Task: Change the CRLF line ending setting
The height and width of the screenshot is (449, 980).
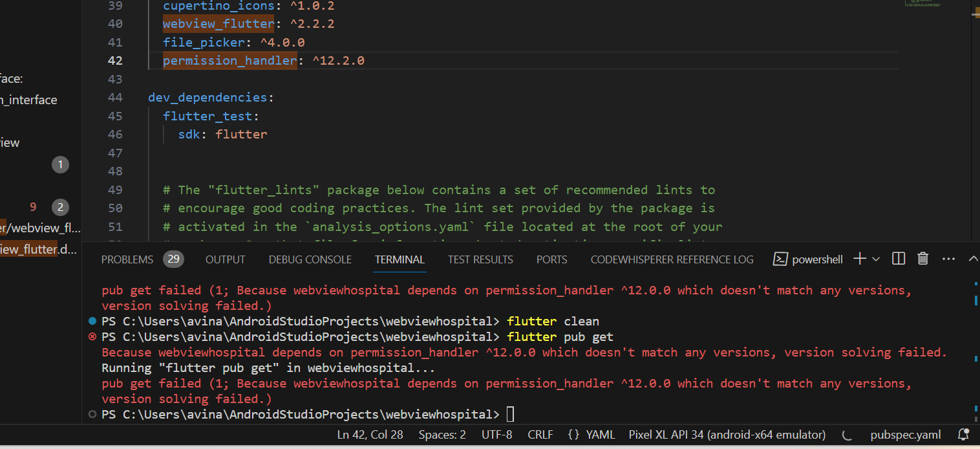Action: [540, 435]
